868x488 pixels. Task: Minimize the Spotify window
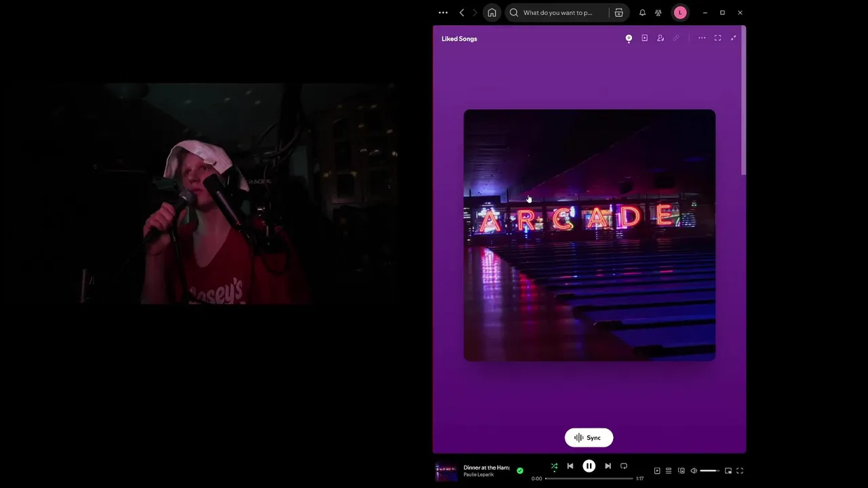point(705,12)
